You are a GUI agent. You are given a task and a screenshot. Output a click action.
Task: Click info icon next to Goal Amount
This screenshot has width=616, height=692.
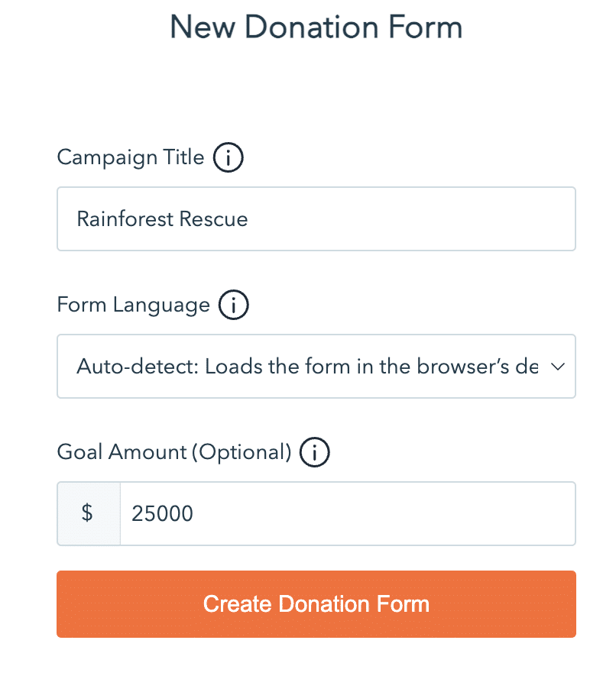[314, 453]
